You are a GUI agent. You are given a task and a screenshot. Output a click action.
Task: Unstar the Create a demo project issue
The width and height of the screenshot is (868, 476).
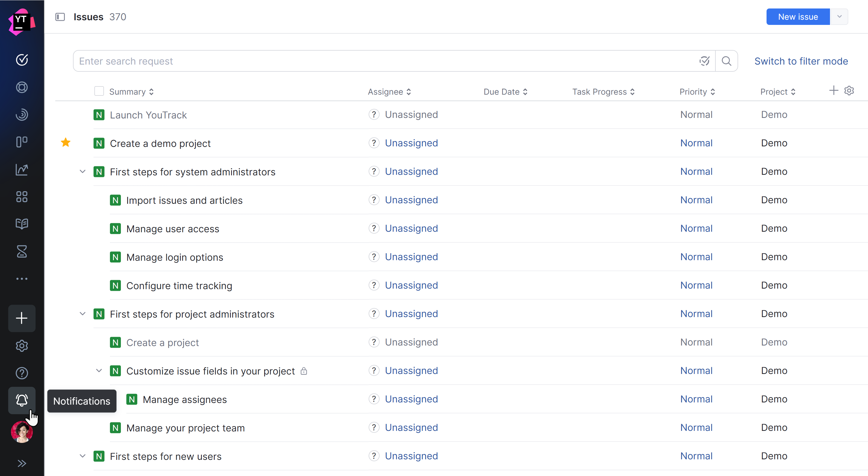coord(66,143)
